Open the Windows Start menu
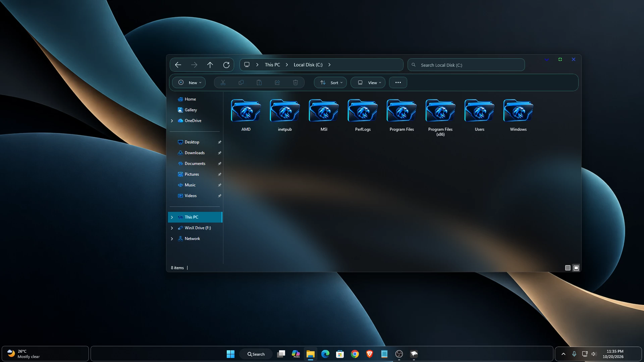Viewport: 644px width, 362px height. (230, 354)
